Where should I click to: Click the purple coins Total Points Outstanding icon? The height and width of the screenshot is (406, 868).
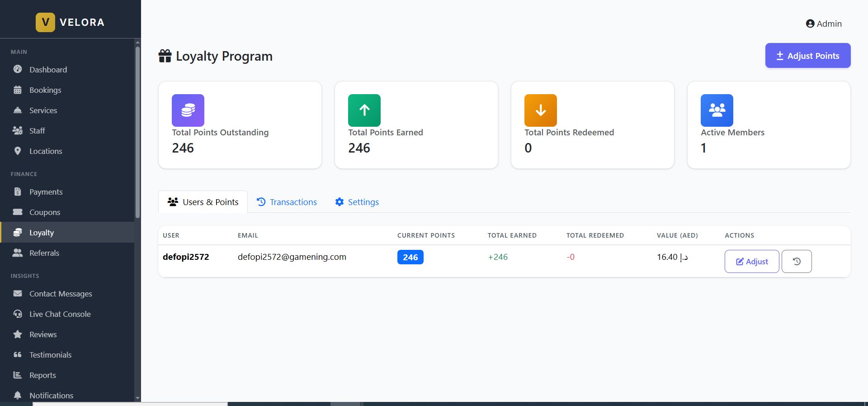point(188,110)
